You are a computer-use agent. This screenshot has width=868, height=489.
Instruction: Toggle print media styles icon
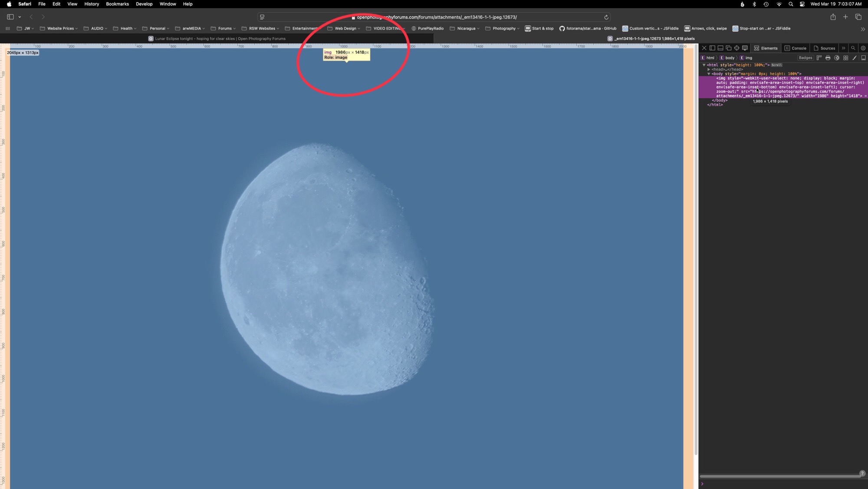click(828, 58)
